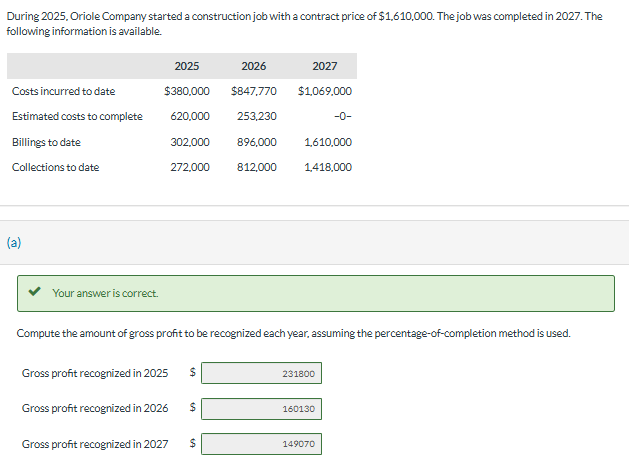Screen dimensions: 629x471
Task: Click the 896,000 billings cell for 2026
Action: click(256, 142)
